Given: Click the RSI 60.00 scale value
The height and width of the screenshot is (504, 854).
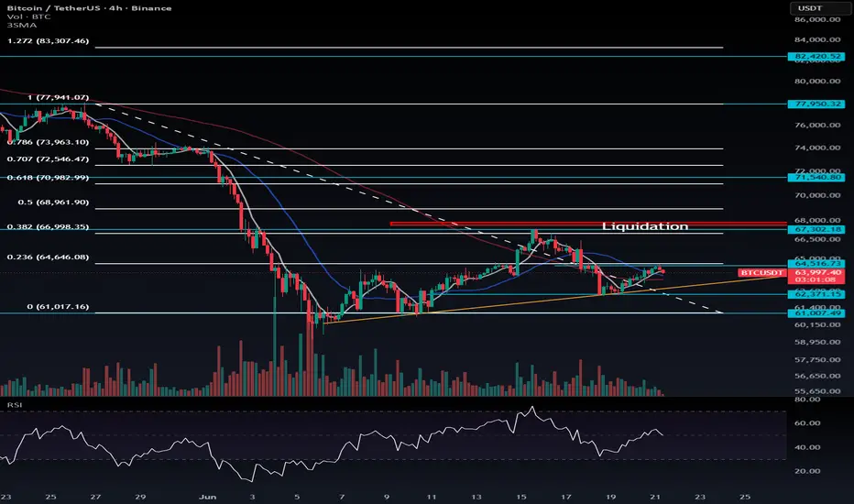Looking at the screenshot, I should (x=807, y=422).
